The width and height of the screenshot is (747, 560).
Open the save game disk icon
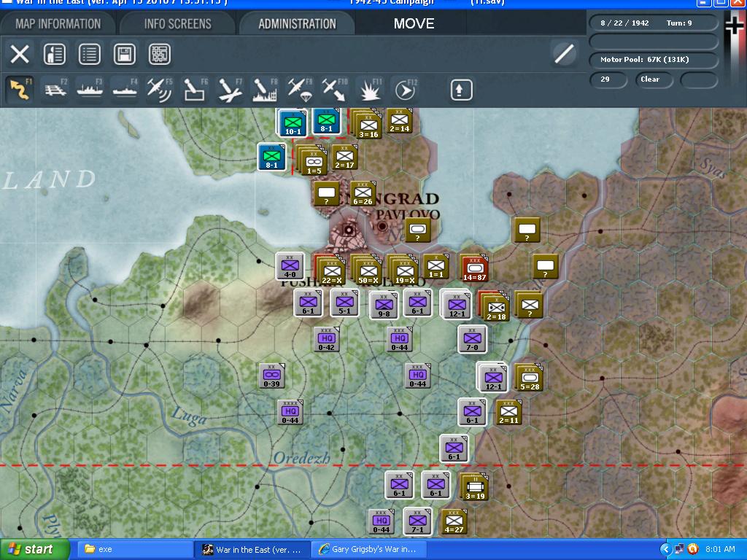pos(123,54)
